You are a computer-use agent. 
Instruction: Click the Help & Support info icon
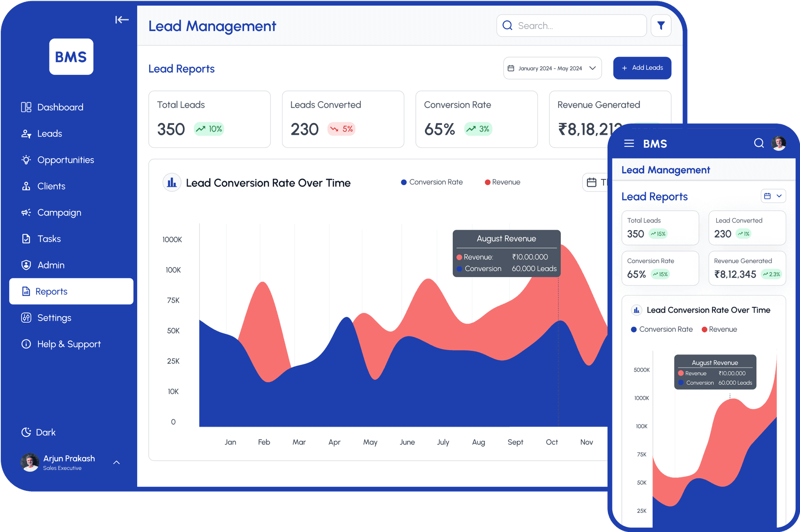pyautogui.click(x=26, y=344)
